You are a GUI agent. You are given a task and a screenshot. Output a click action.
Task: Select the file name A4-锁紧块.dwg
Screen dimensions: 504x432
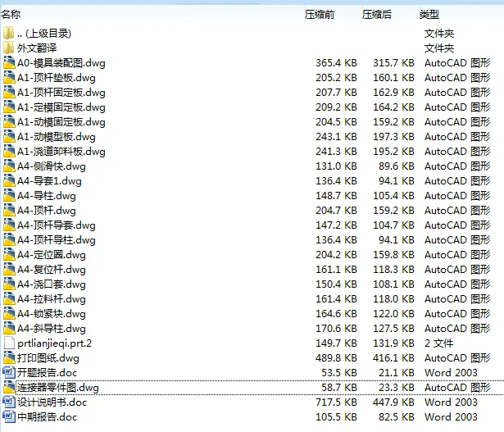pyautogui.click(x=52, y=314)
